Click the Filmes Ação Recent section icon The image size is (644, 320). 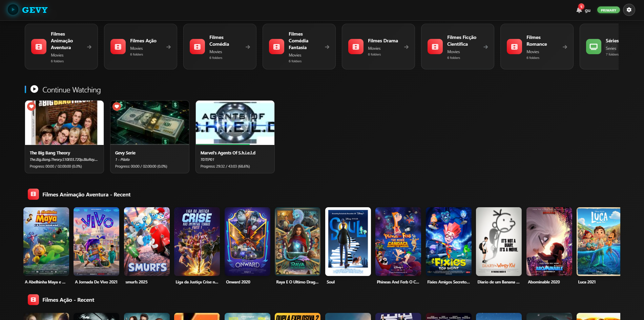33,300
